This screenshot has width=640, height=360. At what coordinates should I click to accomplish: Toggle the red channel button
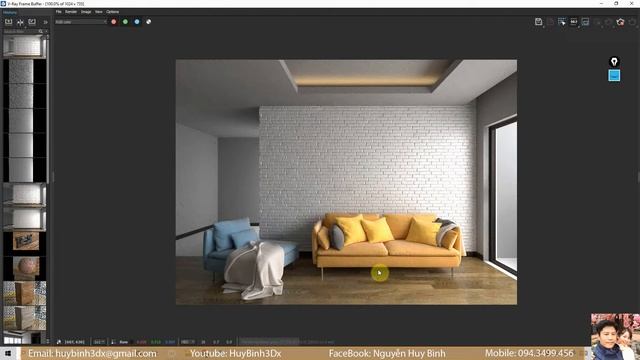pos(114,22)
